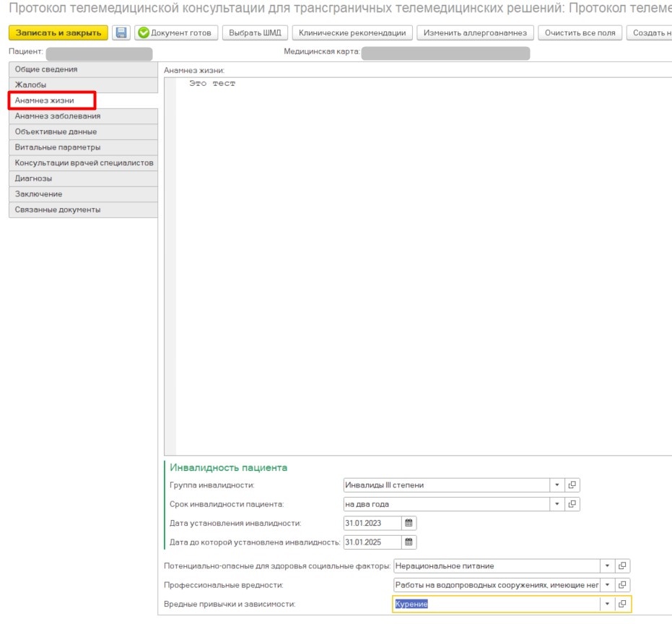Open calendar for disability establishment date
The width and height of the screenshot is (672, 624).
(409, 523)
